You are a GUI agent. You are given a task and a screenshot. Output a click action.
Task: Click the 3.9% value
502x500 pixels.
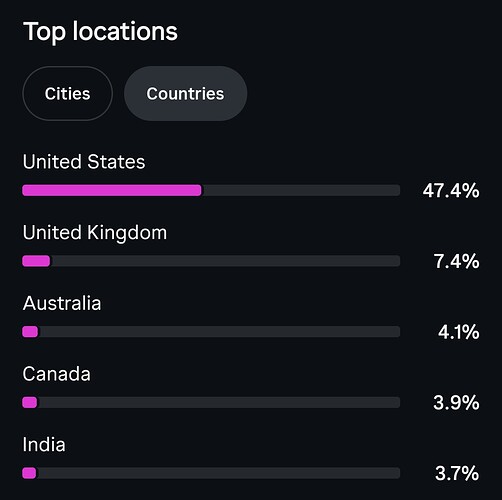coord(456,403)
